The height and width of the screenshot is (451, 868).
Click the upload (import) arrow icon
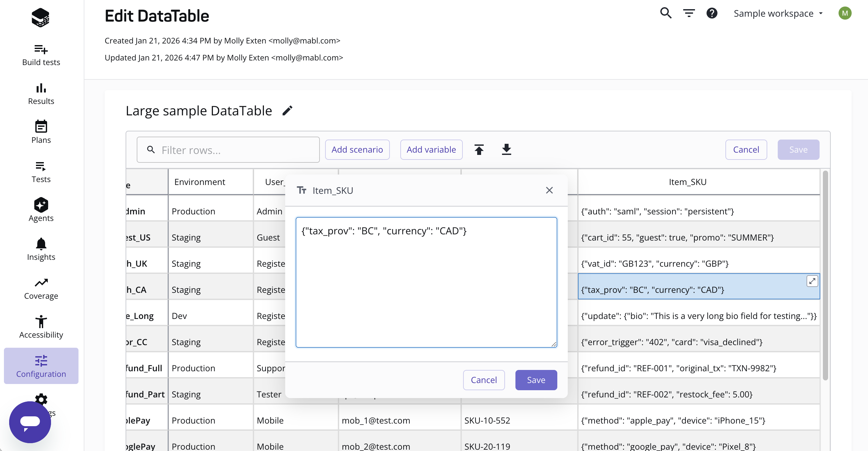pyautogui.click(x=479, y=150)
